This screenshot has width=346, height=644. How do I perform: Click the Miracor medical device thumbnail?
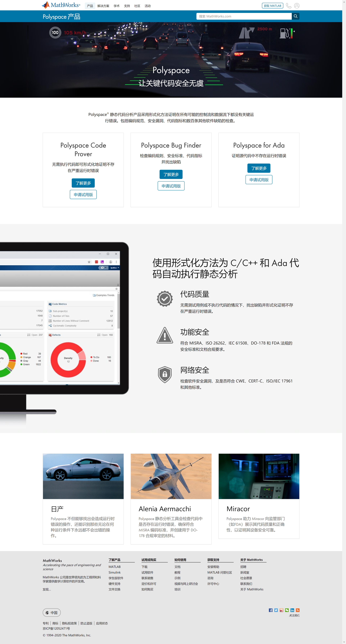(259, 476)
